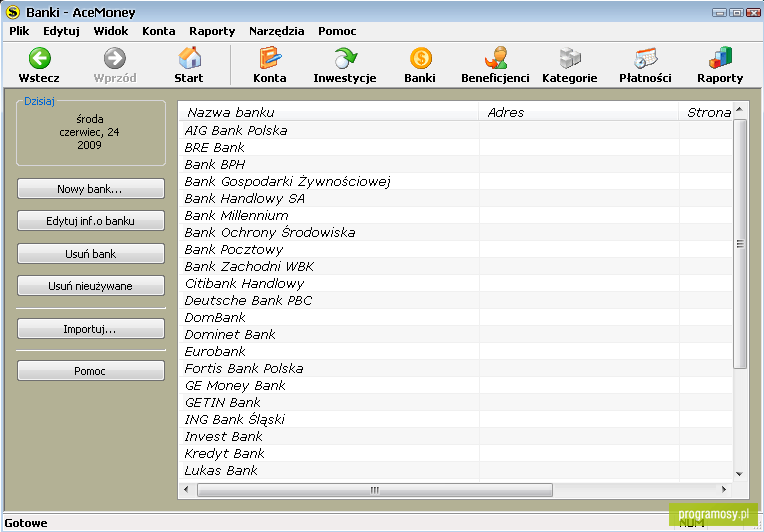This screenshot has width=764, height=532.
Task: Select the BRE Bank row
Action: (x=456, y=147)
